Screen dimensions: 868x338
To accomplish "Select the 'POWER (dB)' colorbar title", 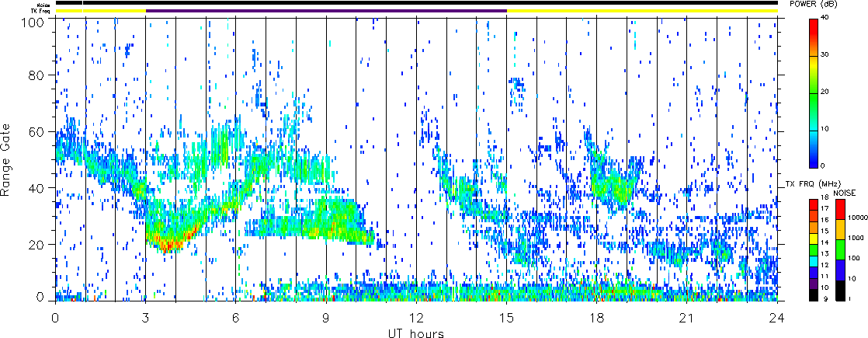I will (x=813, y=4).
